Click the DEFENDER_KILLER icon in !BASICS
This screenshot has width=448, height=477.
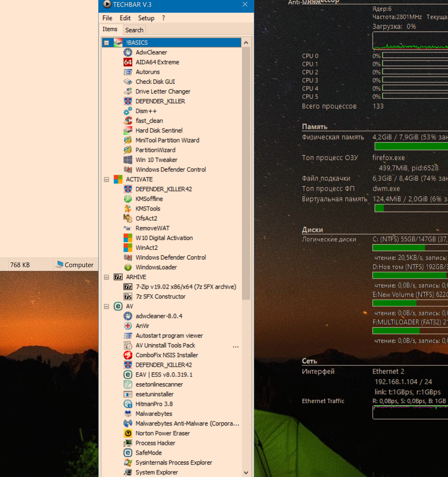coord(128,101)
